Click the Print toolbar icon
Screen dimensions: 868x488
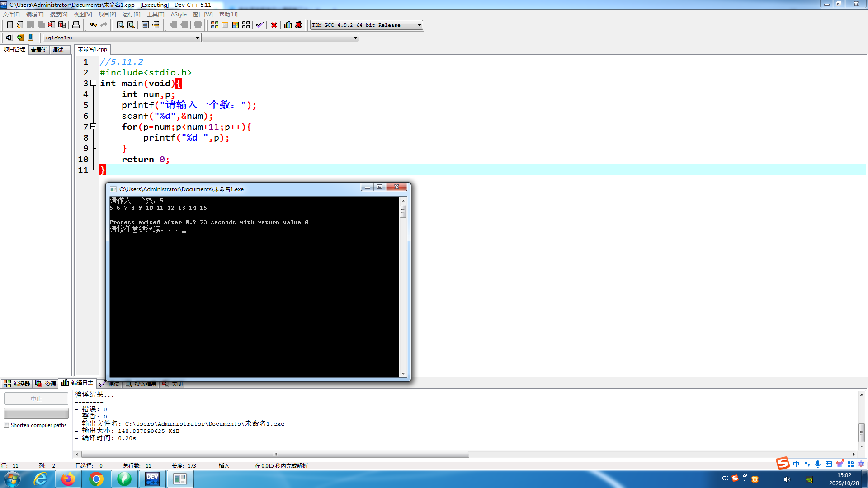coord(76,25)
